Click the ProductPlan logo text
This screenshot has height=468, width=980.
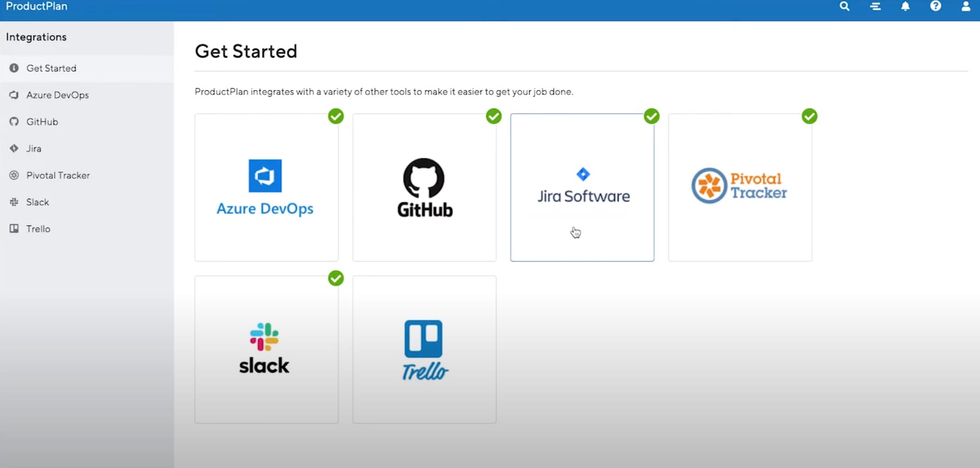pyautogui.click(x=37, y=6)
